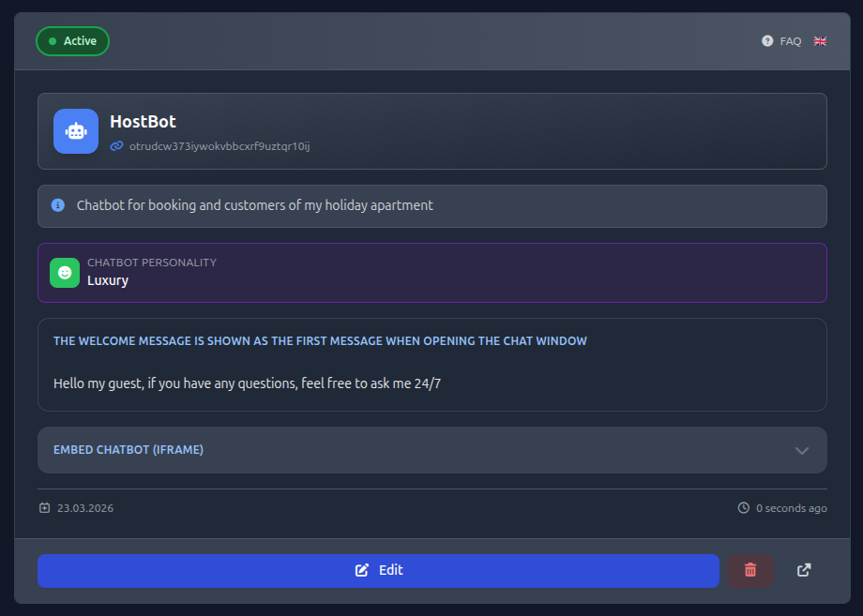Delete the chatbot using the red trash icon
863x616 pixels.
tap(750, 570)
